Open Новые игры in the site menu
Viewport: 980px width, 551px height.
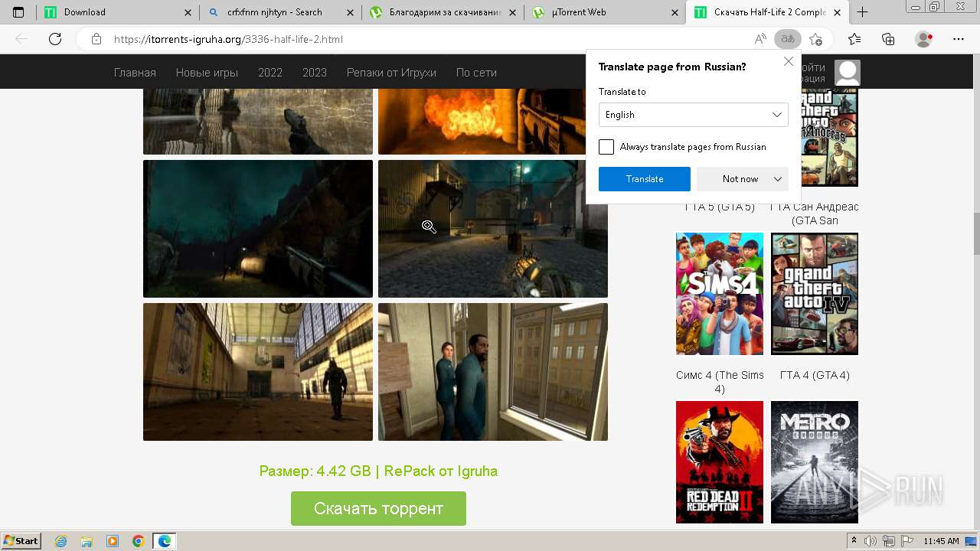point(207,73)
